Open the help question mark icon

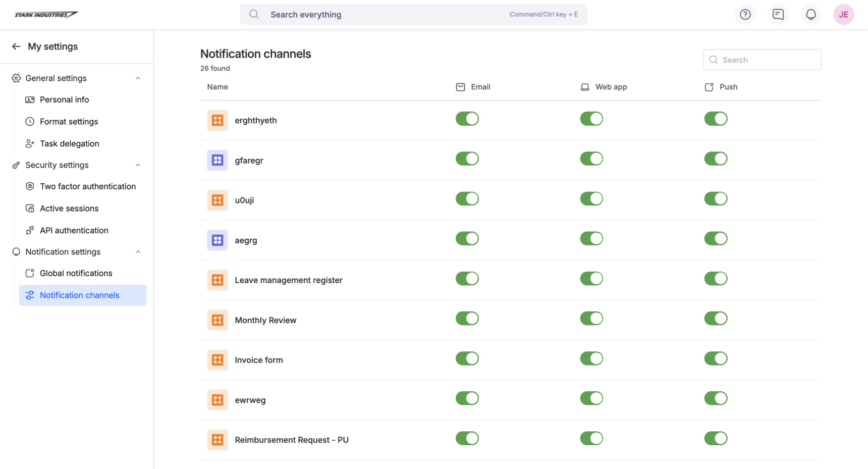pyautogui.click(x=745, y=15)
